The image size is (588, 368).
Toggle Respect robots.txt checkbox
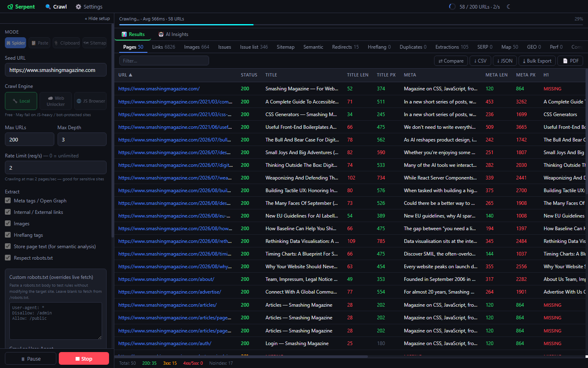click(x=8, y=258)
